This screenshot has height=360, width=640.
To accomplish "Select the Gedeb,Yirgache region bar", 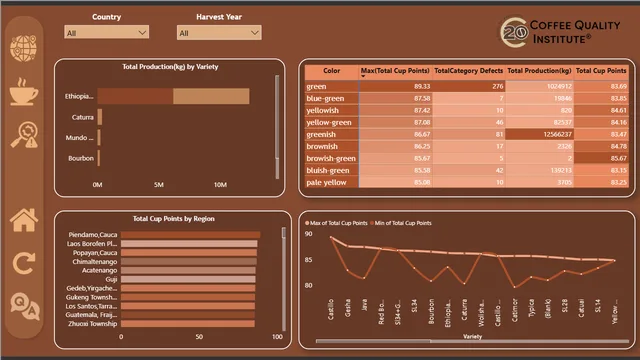I will (188, 289).
